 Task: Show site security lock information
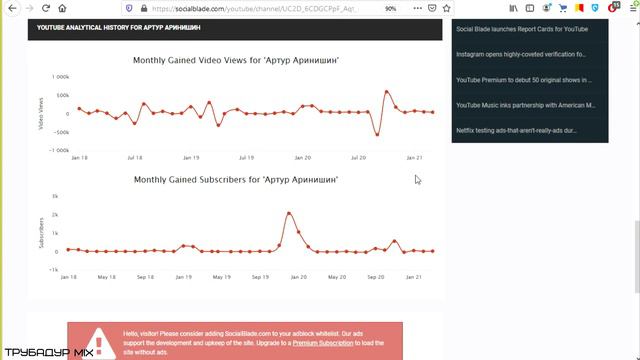point(144,8)
